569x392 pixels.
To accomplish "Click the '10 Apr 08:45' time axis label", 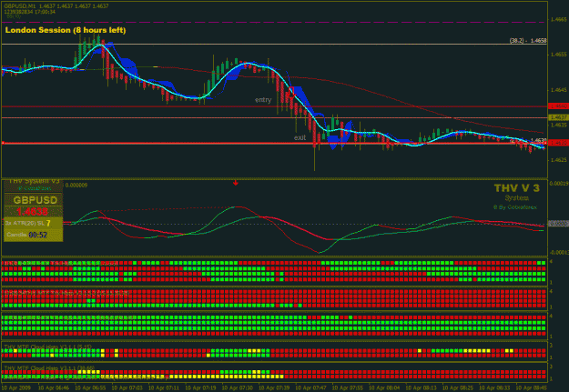I will [x=531, y=388].
